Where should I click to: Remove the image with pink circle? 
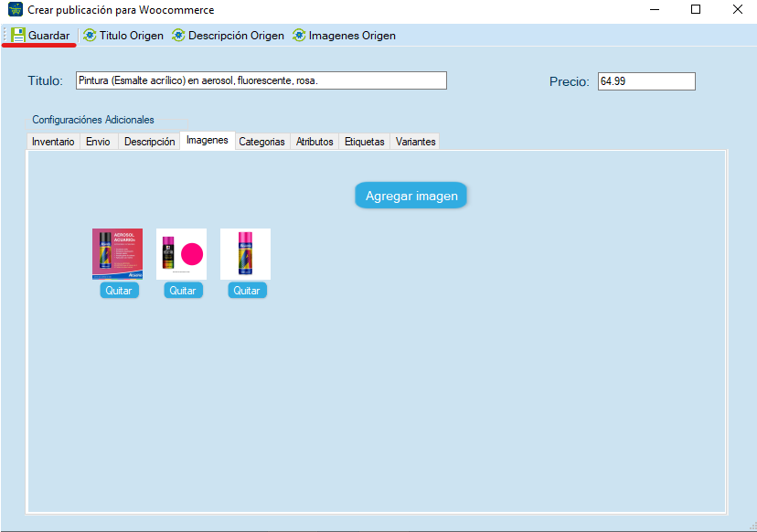183,290
